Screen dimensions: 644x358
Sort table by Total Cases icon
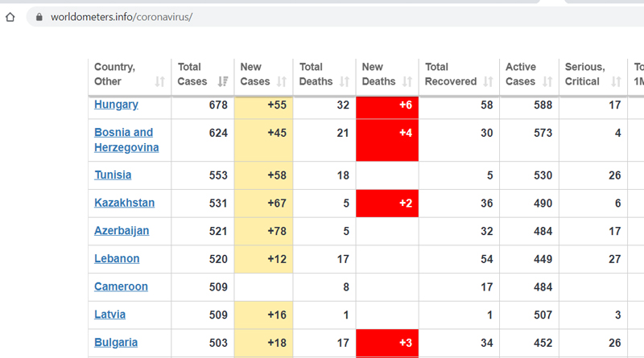(223, 81)
